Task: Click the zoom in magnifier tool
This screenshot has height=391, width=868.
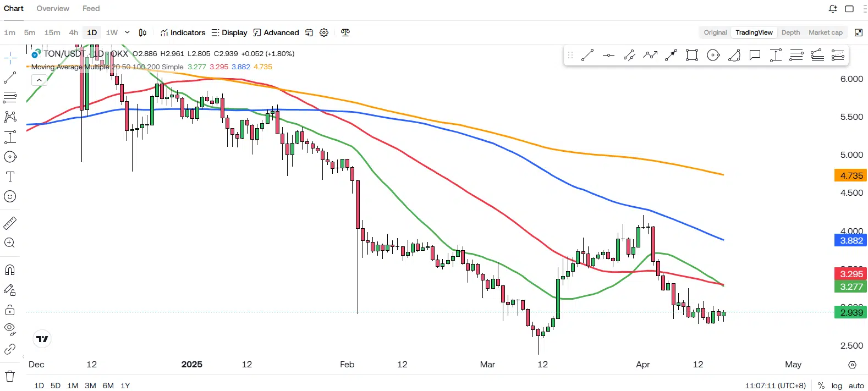Action: pos(10,243)
